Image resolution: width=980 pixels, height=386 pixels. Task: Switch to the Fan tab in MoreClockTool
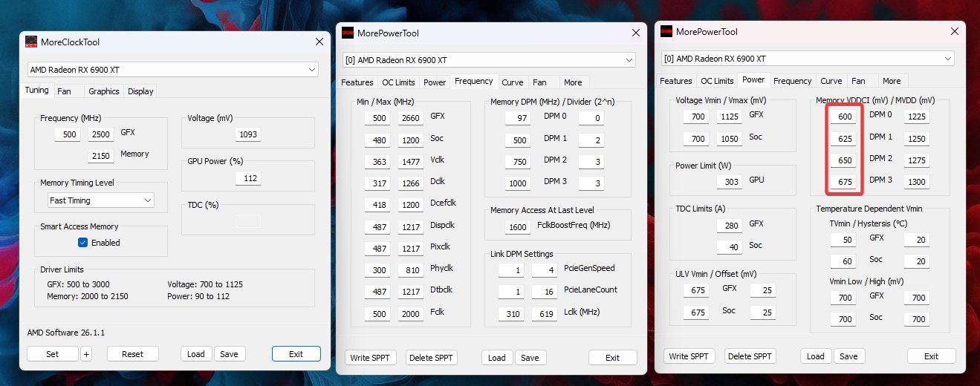point(64,91)
